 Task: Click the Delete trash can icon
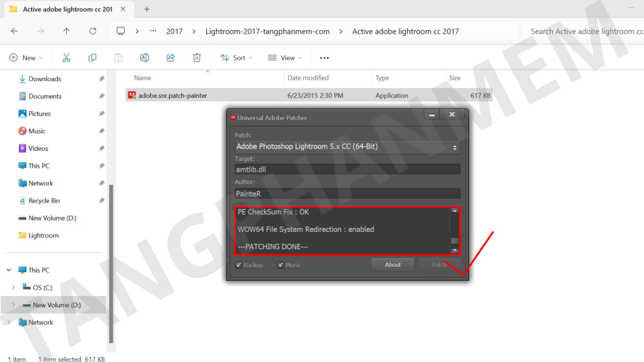pyautogui.click(x=197, y=58)
